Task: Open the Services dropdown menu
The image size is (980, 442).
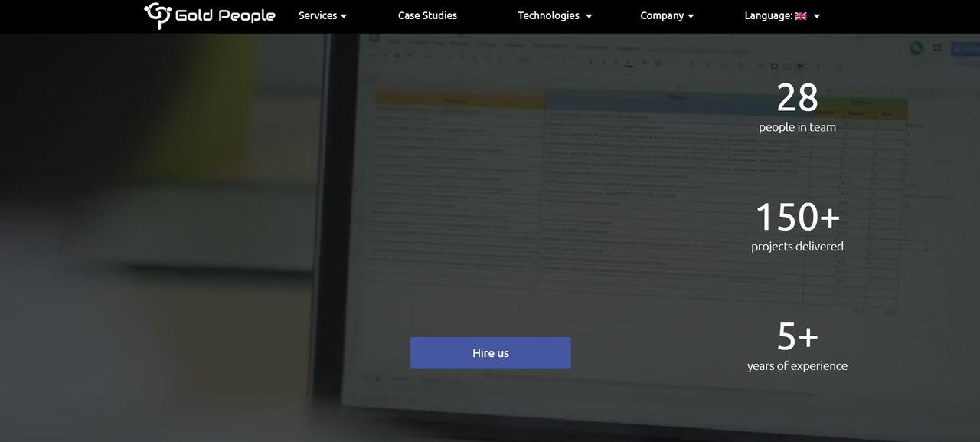Action: pos(322,15)
